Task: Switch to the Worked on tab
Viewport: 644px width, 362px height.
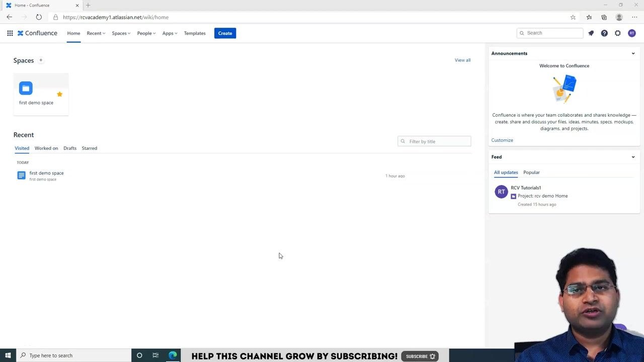Action: tap(46, 148)
